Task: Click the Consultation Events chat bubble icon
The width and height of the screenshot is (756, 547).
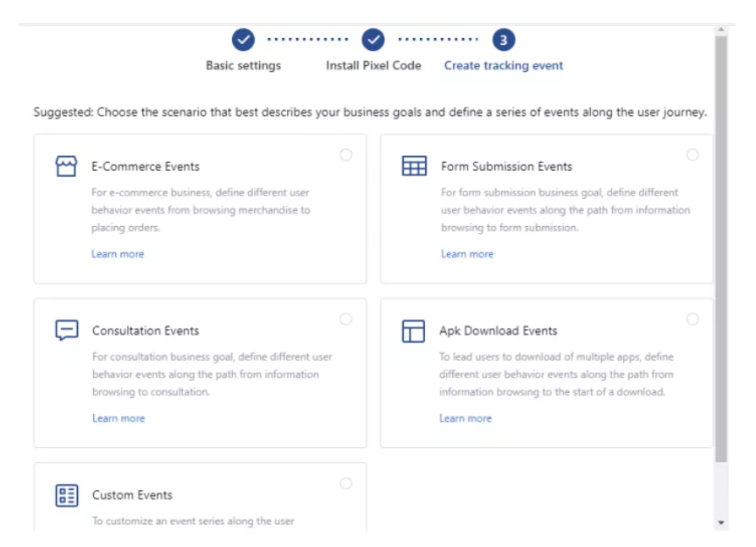Action: (67, 330)
